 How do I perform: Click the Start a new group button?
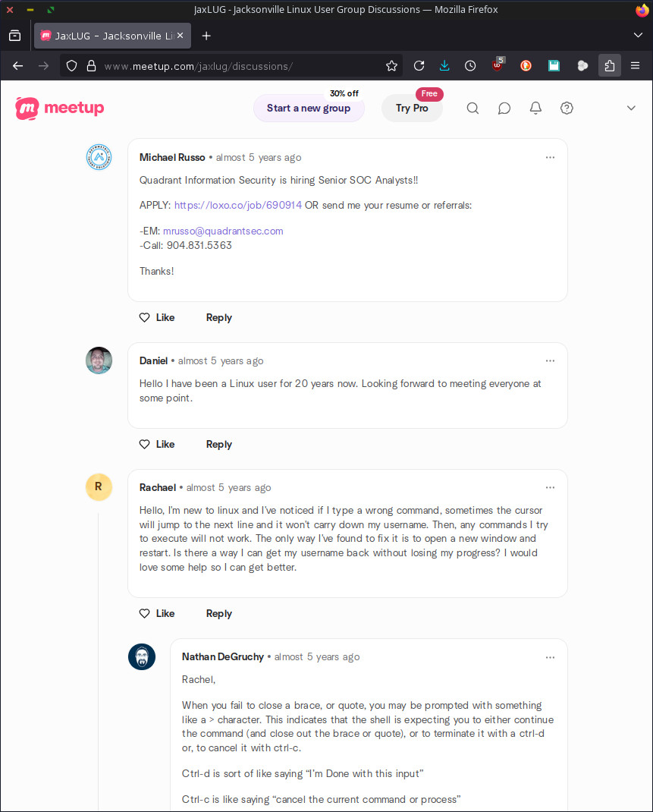pyautogui.click(x=309, y=109)
